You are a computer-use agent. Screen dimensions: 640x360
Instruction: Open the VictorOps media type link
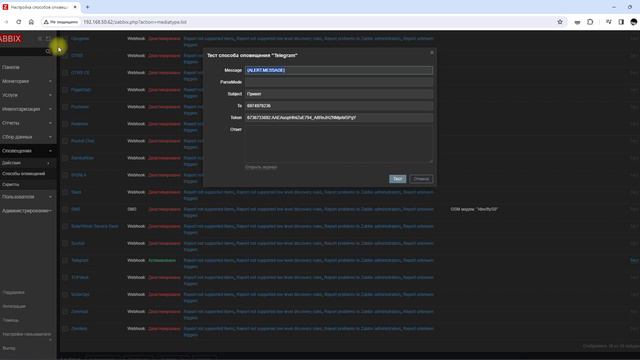80,294
